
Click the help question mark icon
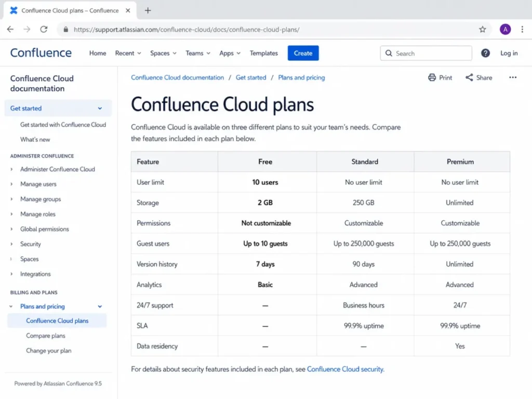tap(485, 53)
